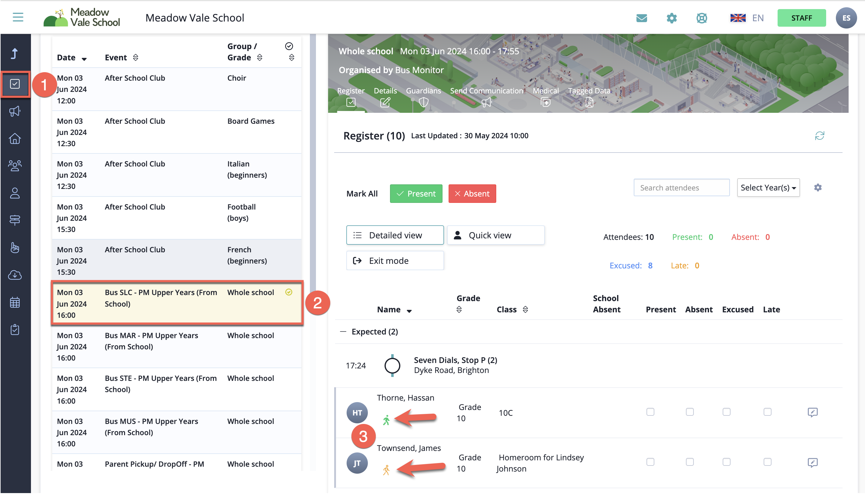Click the Meadow Vale School logo

point(82,17)
